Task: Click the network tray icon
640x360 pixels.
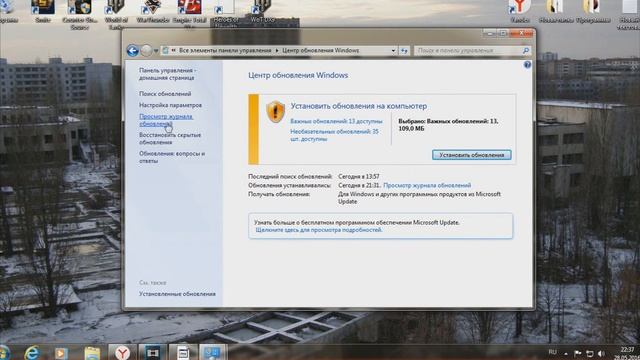Action: [589, 353]
